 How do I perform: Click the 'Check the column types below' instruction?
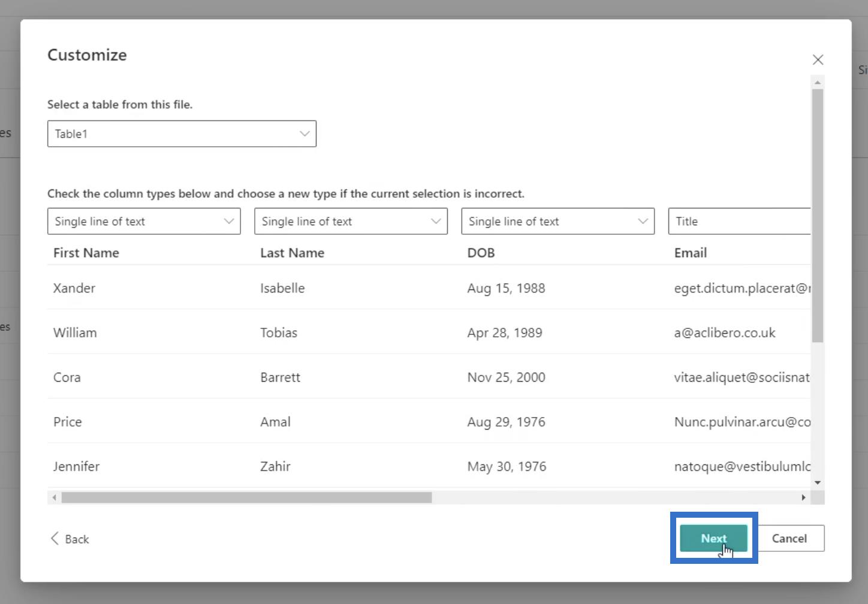coord(286,194)
